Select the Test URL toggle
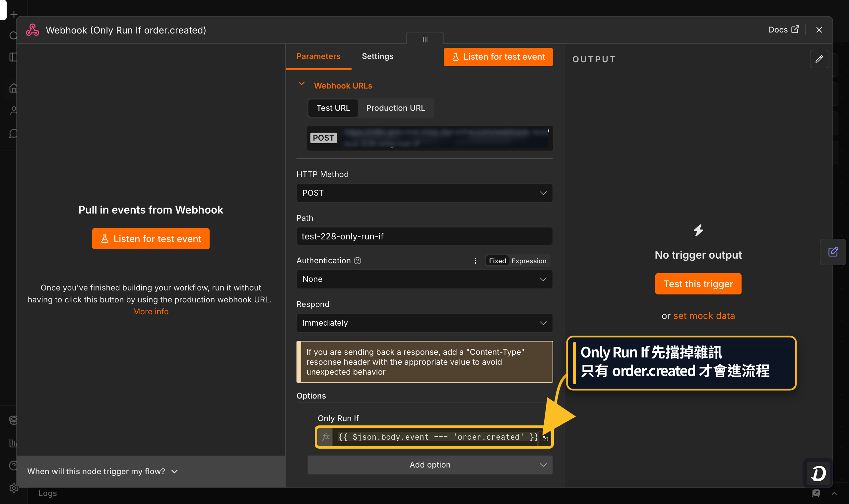 tap(333, 108)
